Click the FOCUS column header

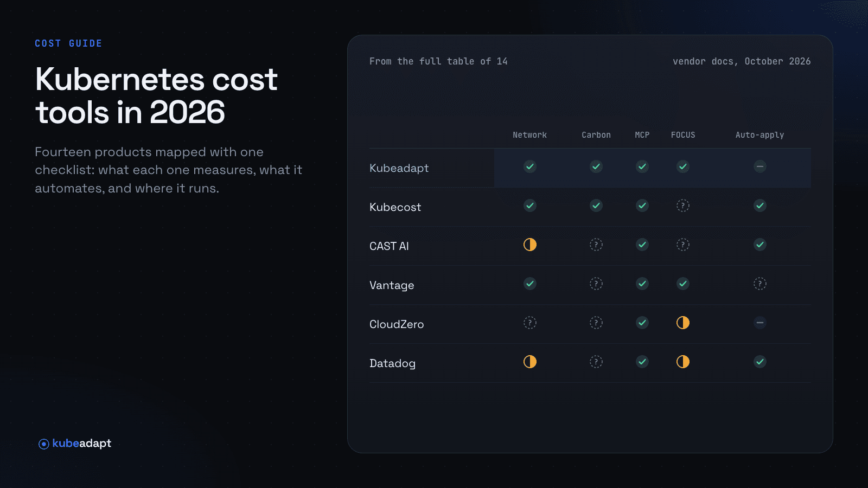pyautogui.click(x=683, y=135)
